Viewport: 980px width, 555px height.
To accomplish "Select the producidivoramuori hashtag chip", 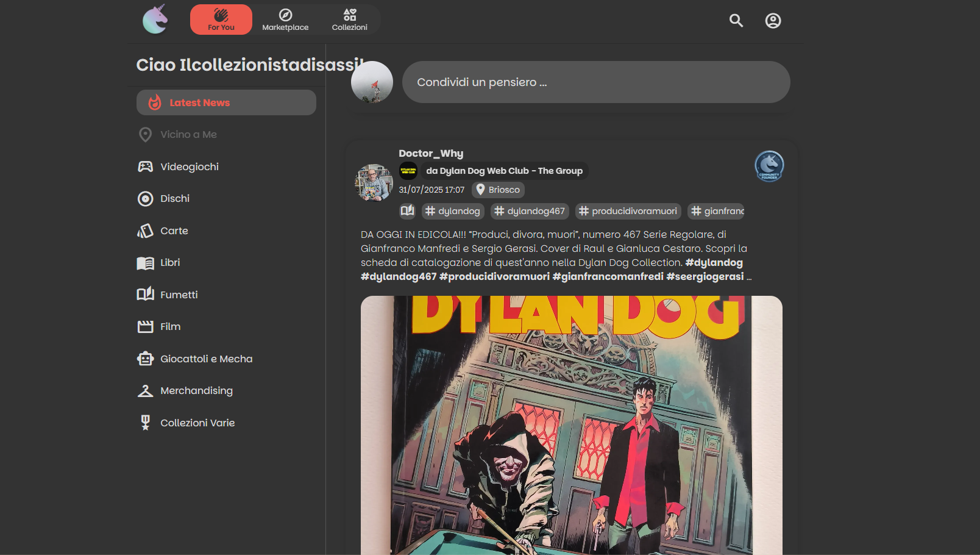I will point(628,211).
